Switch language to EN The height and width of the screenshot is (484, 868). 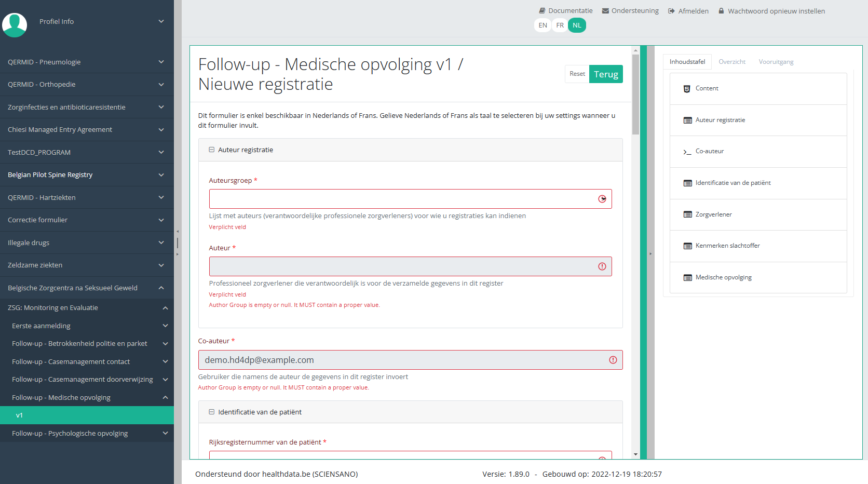pos(542,25)
